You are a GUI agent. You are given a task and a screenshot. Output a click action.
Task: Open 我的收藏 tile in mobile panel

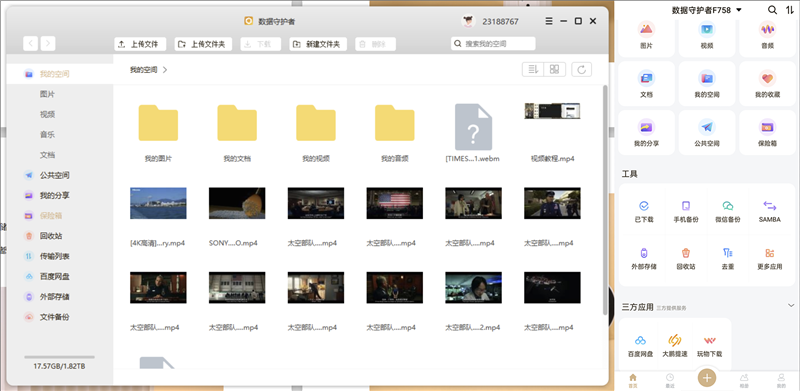tap(767, 84)
